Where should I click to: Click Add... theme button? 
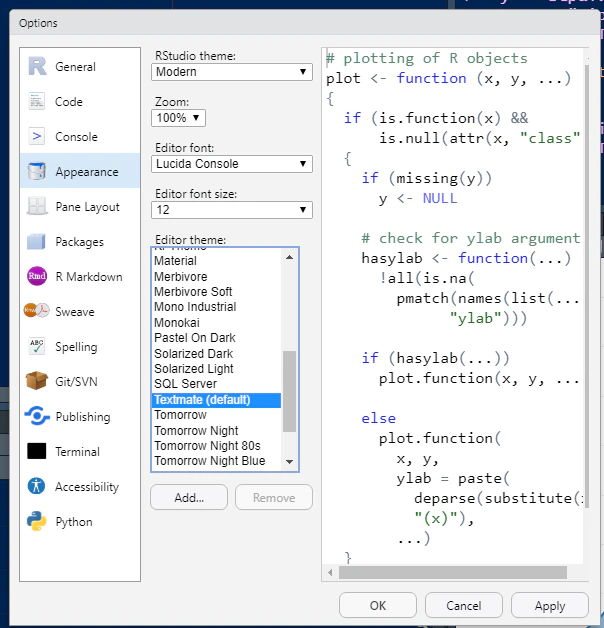(x=189, y=497)
